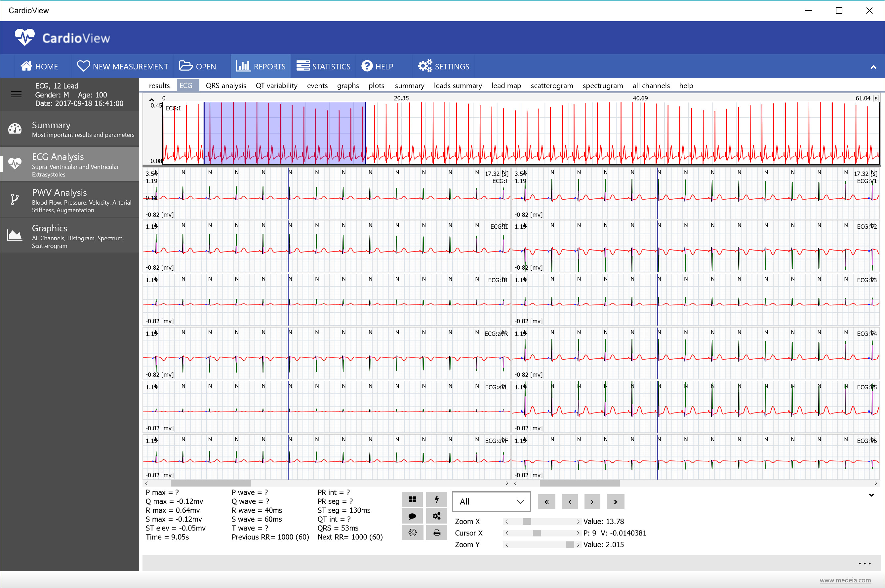Select PWV Analysis in the sidebar
885x588 pixels.
pos(70,200)
